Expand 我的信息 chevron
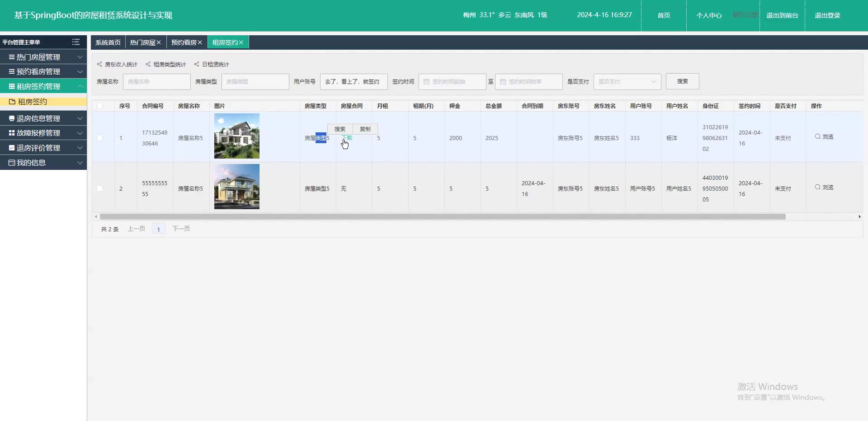868x421 pixels. pos(80,163)
